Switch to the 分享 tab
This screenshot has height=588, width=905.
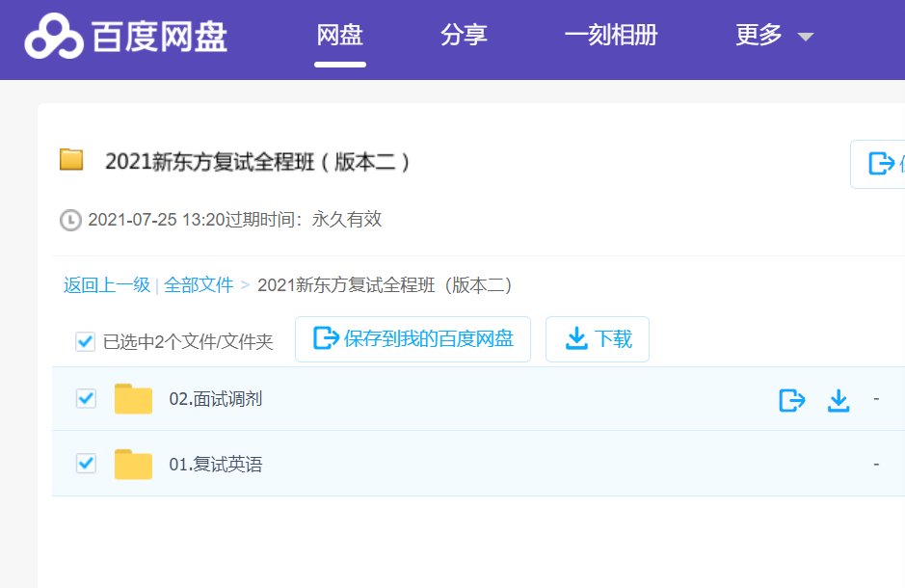[x=464, y=36]
